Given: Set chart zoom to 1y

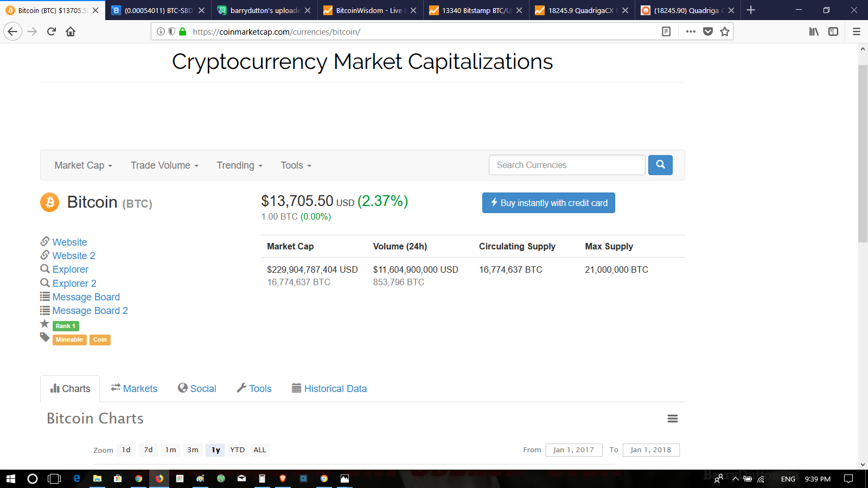Looking at the screenshot, I should [215, 450].
